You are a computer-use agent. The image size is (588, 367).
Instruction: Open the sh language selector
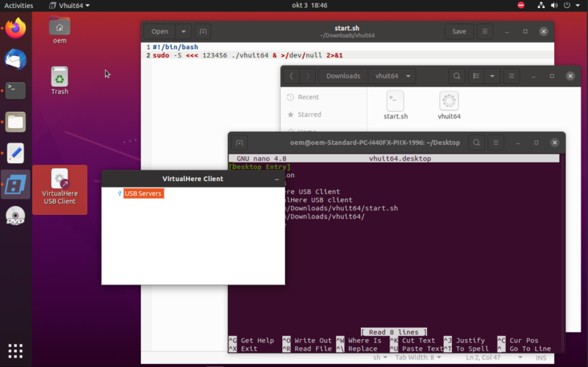380,357
